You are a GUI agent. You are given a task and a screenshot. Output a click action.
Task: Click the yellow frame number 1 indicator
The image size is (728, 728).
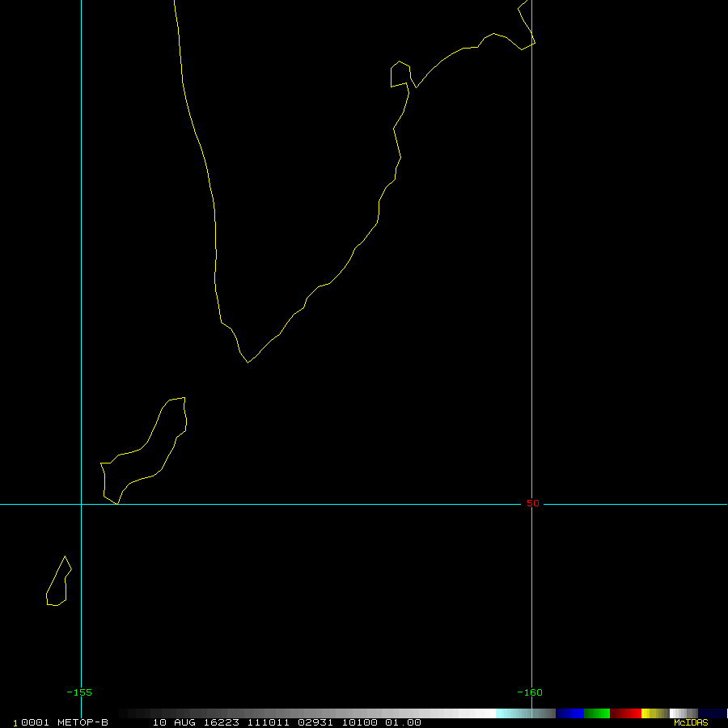[15, 723]
